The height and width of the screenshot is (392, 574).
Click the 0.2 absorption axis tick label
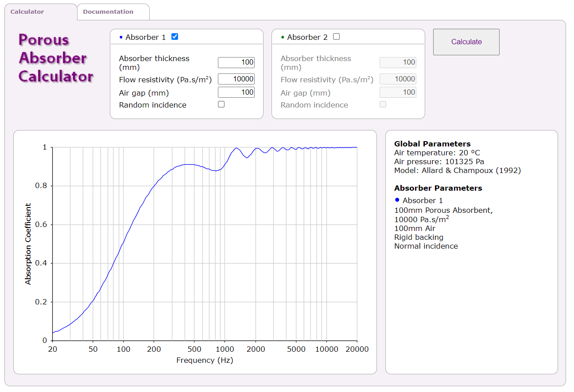point(41,302)
